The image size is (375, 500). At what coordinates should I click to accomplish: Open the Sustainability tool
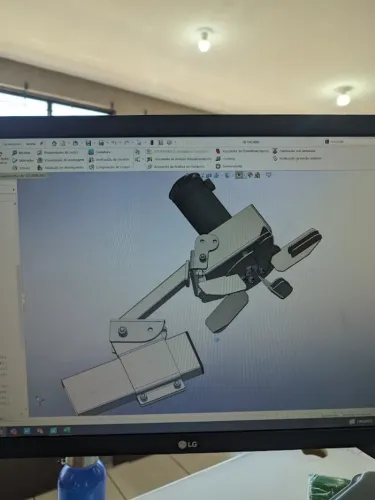(229, 166)
